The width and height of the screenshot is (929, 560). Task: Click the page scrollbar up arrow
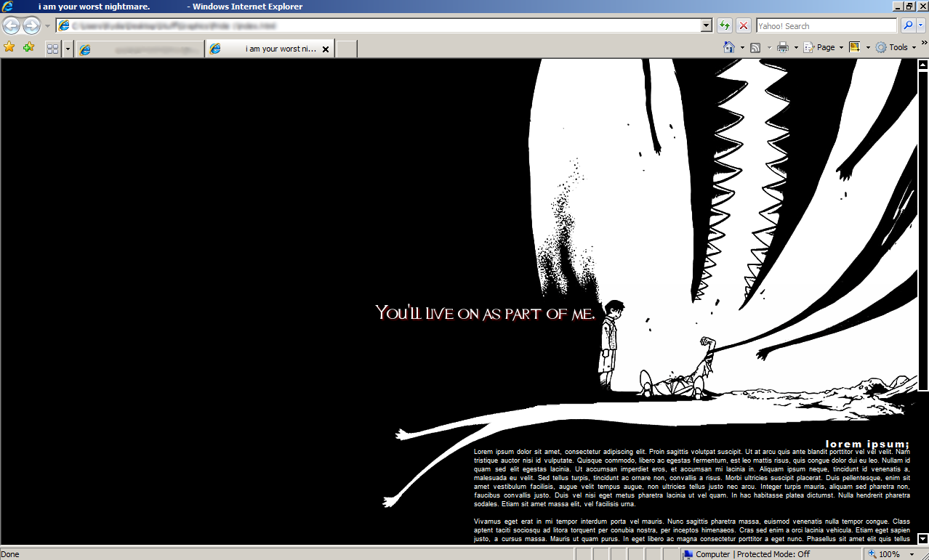click(x=923, y=65)
